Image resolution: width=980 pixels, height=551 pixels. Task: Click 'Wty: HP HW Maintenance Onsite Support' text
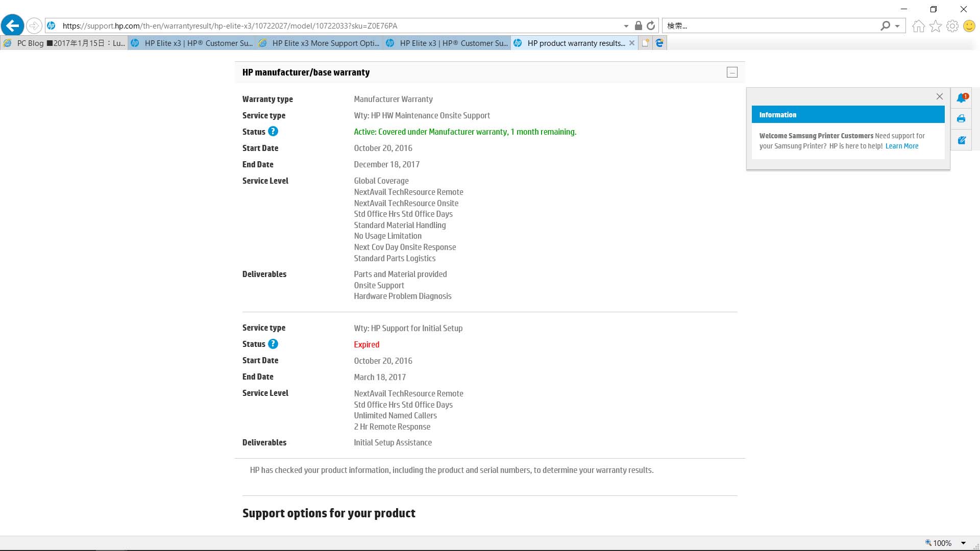(x=422, y=115)
